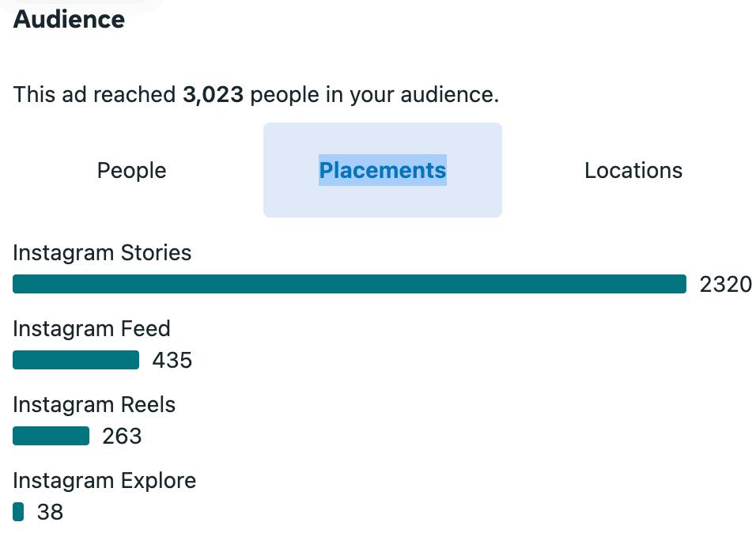This screenshot has height=541, width=756.
Task: Click the 263 Reels count
Action: [122, 437]
